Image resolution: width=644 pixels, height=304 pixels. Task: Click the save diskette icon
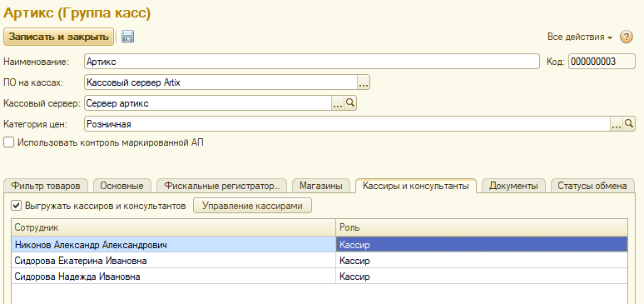pyautogui.click(x=128, y=37)
